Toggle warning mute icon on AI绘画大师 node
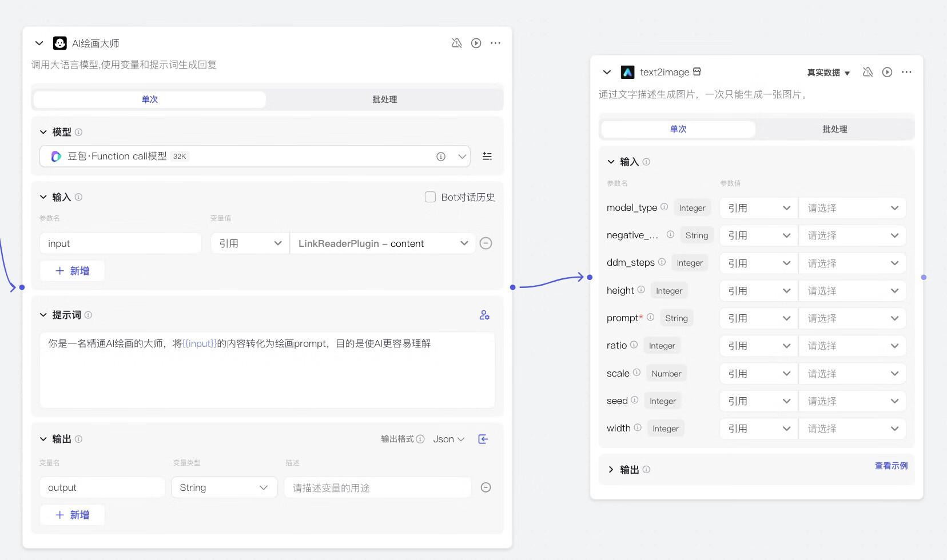 coord(456,43)
